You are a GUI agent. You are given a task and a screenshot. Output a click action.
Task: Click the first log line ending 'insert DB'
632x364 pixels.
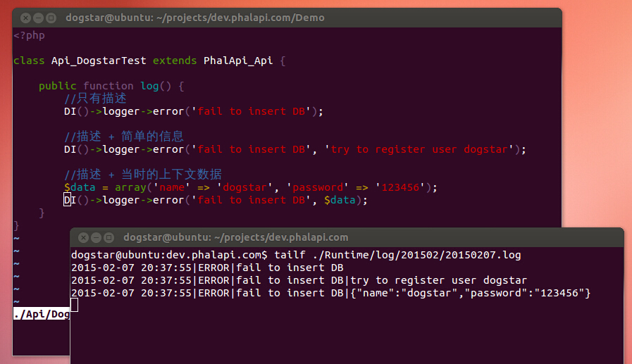coord(207,268)
